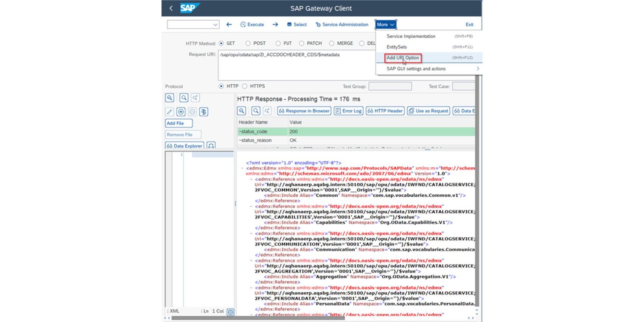Screen dimensions: 644x322
Task: Collapse the More menu
Action: click(x=386, y=25)
